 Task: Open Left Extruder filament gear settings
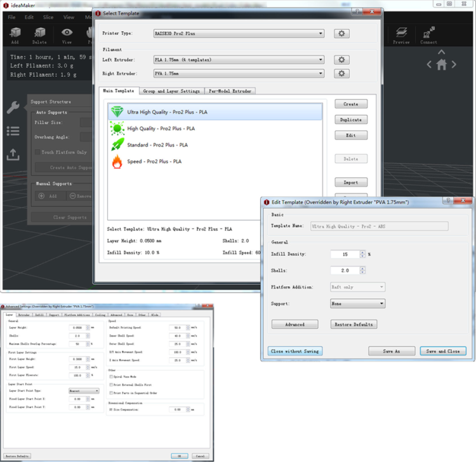click(x=341, y=60)
